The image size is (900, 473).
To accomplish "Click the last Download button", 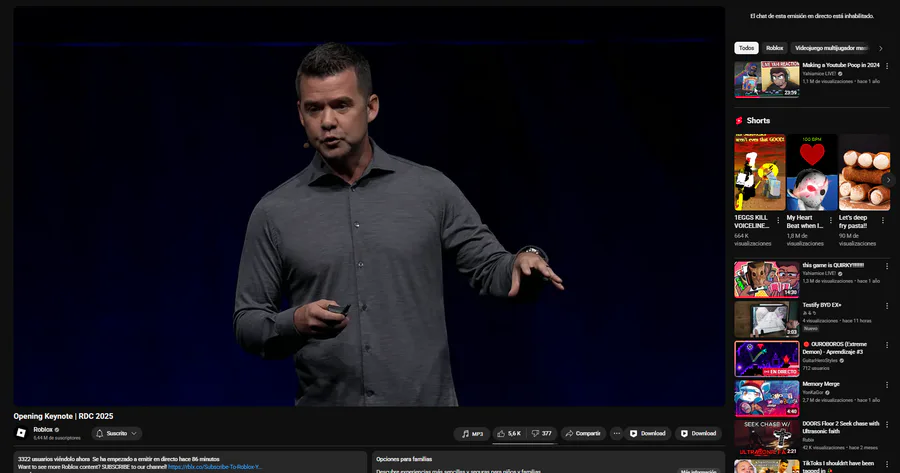I will (x=699, y=433).
